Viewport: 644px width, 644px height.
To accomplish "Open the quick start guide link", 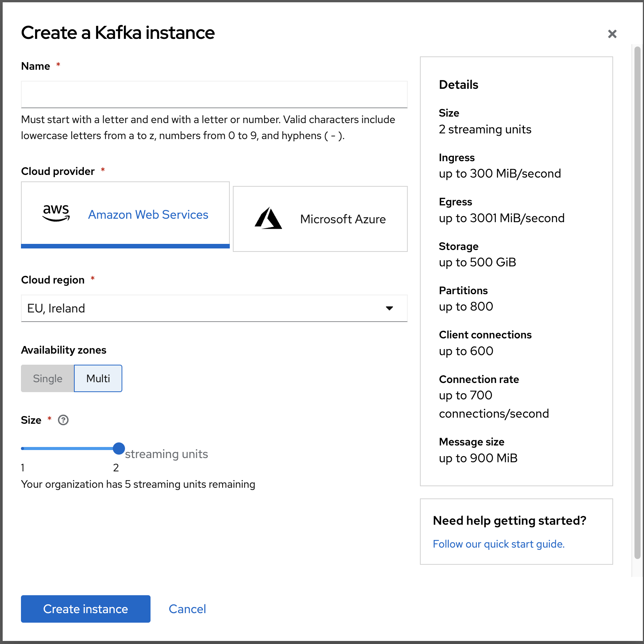I will [x=498, y=544].
